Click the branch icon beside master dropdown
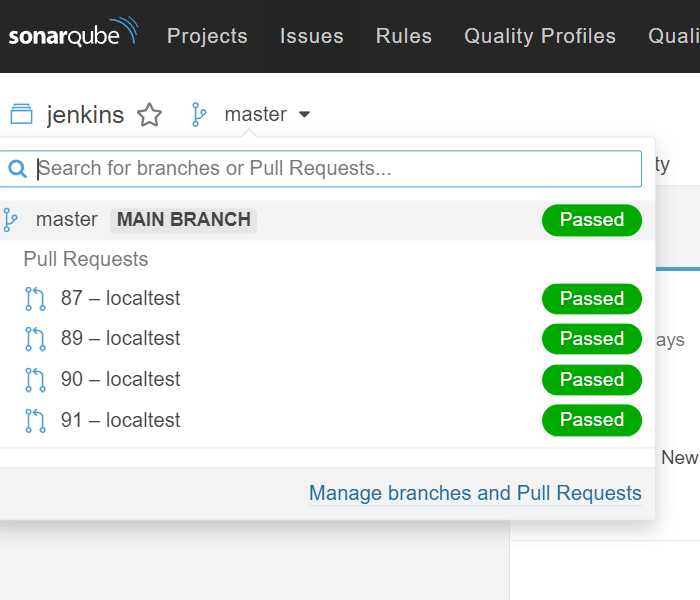Viewport: 700px width, 600px height. coord(198,115)
